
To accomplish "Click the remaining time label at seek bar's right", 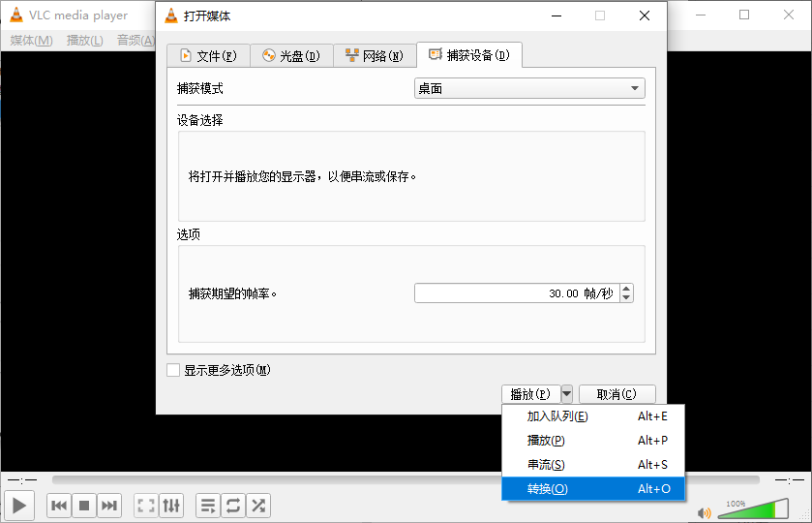I will [789, 480].
